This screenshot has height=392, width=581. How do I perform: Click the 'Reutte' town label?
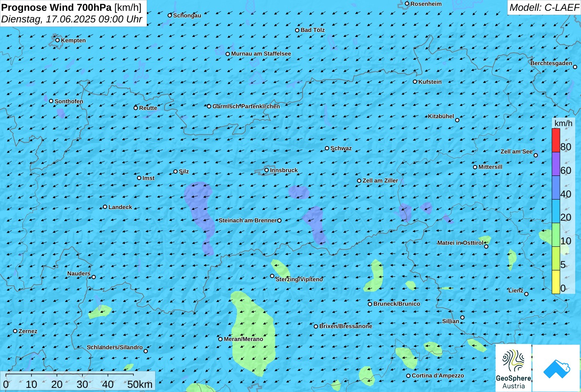point(148,108)
